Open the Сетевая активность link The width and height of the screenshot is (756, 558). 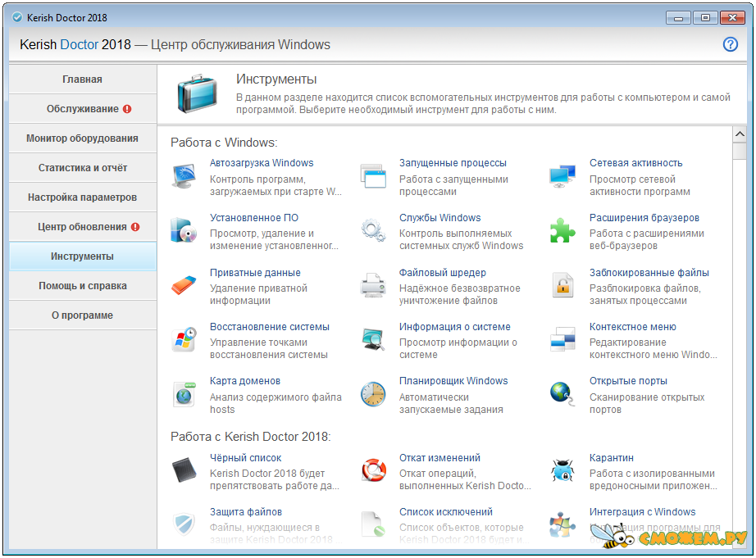636,163
